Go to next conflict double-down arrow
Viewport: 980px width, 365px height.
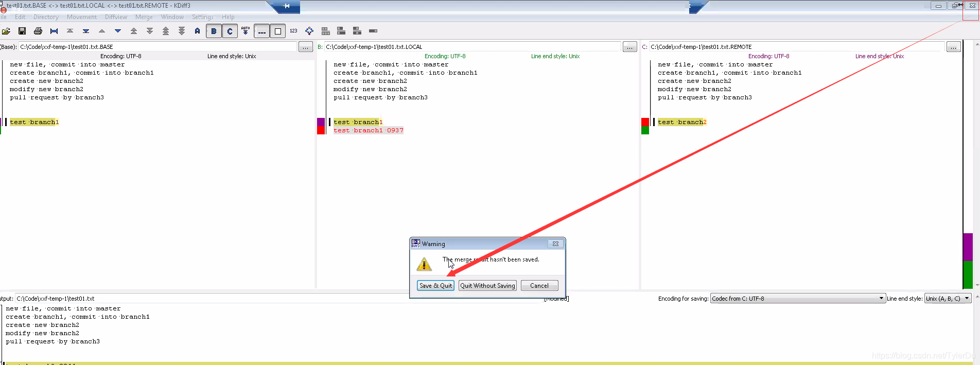[150, 31]
